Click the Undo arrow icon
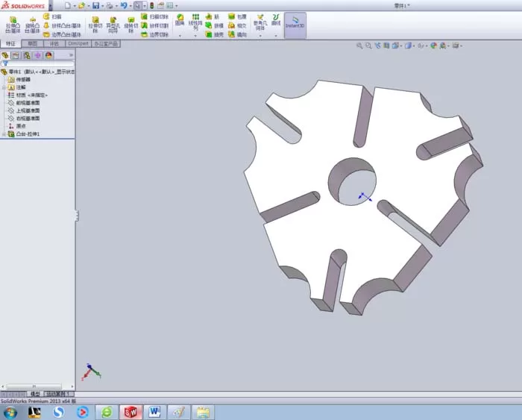522x420 pixels. pos(124,6)
